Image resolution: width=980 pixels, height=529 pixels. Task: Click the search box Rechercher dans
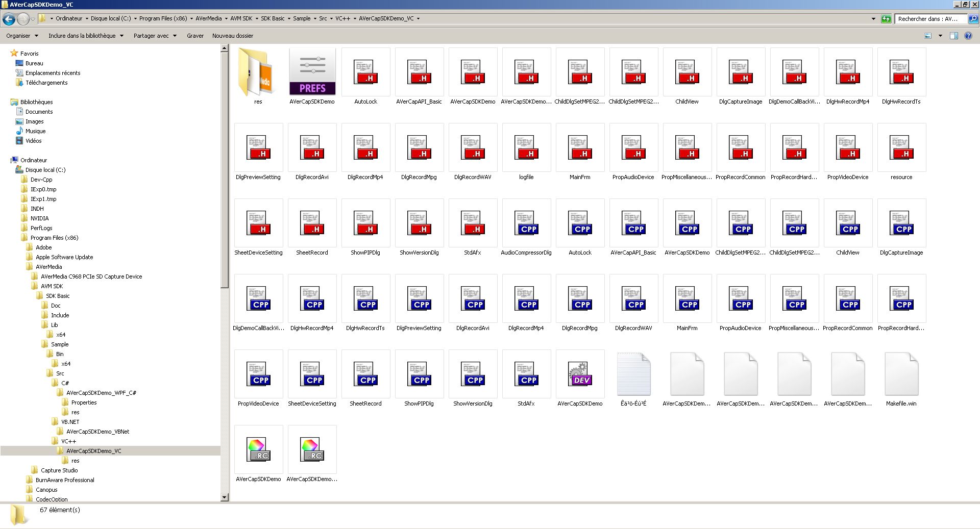point(931,19)
